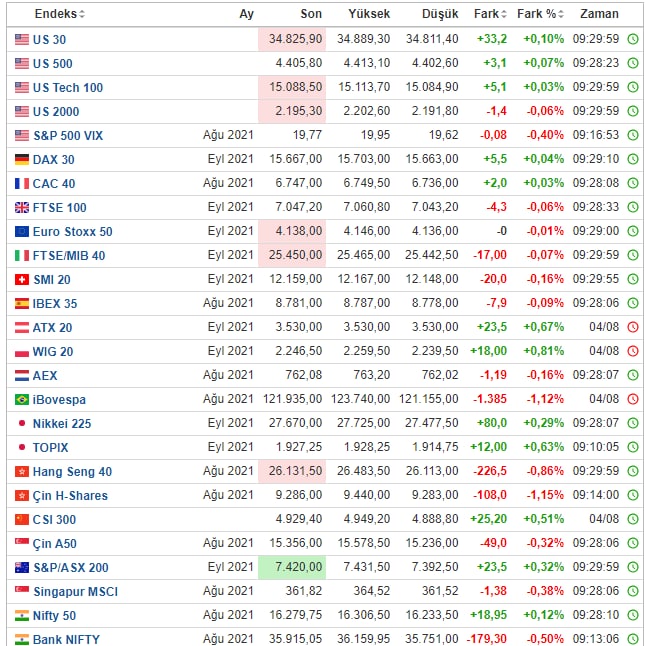
Task: Click the +0,81% change for WIG 20
Action: [x=543, y=350]
